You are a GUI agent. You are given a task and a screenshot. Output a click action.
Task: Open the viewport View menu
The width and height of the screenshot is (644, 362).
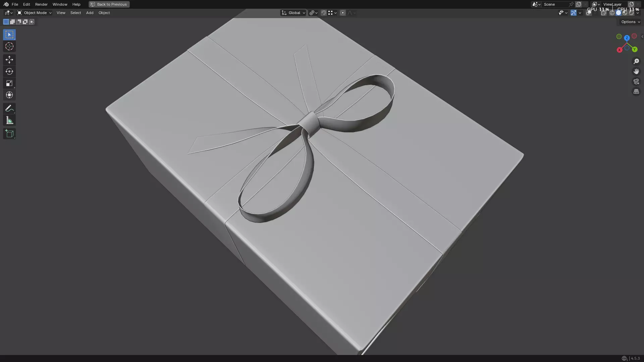tap(61, 13)
